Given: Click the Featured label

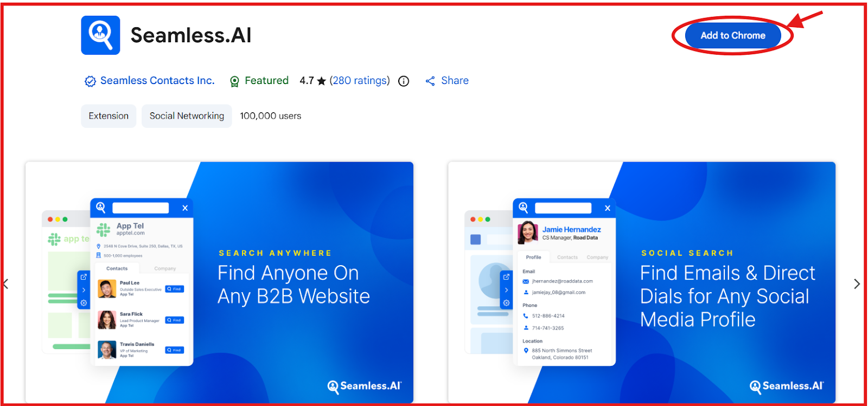Looking at the screenshot, I should pos(266,81).
